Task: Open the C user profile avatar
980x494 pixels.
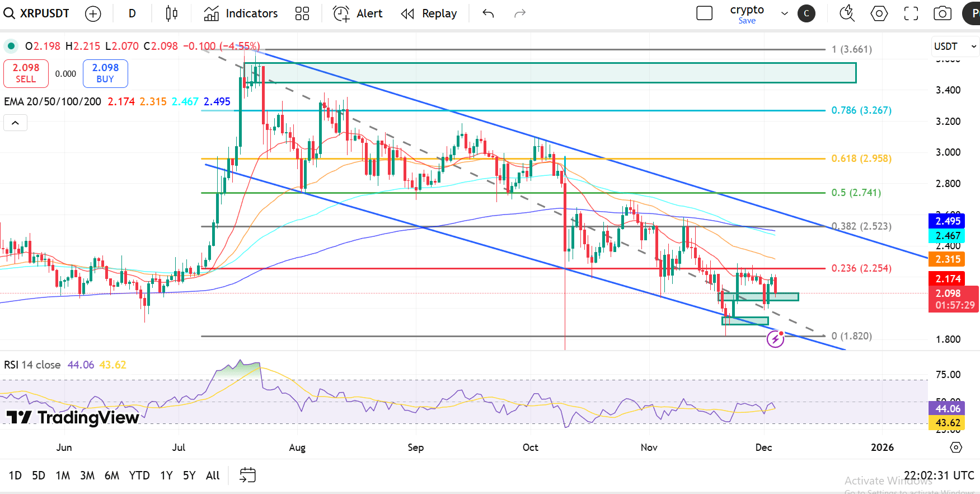Action: tap(806, 13)
